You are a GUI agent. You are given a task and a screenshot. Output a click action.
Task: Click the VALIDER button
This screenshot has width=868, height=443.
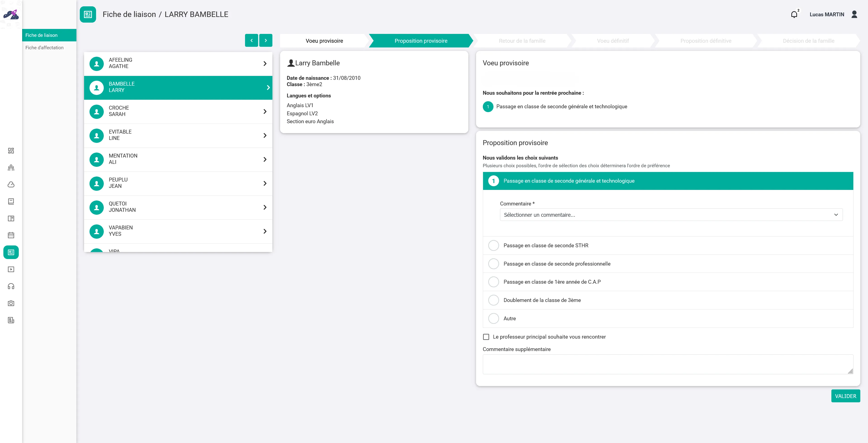coord(845,396)
